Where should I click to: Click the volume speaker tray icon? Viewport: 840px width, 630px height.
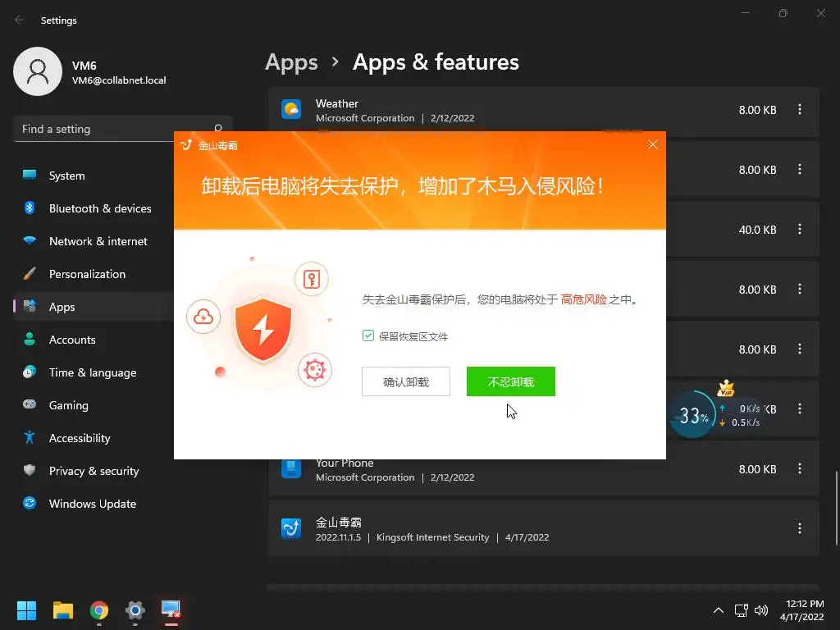[761, 610]
